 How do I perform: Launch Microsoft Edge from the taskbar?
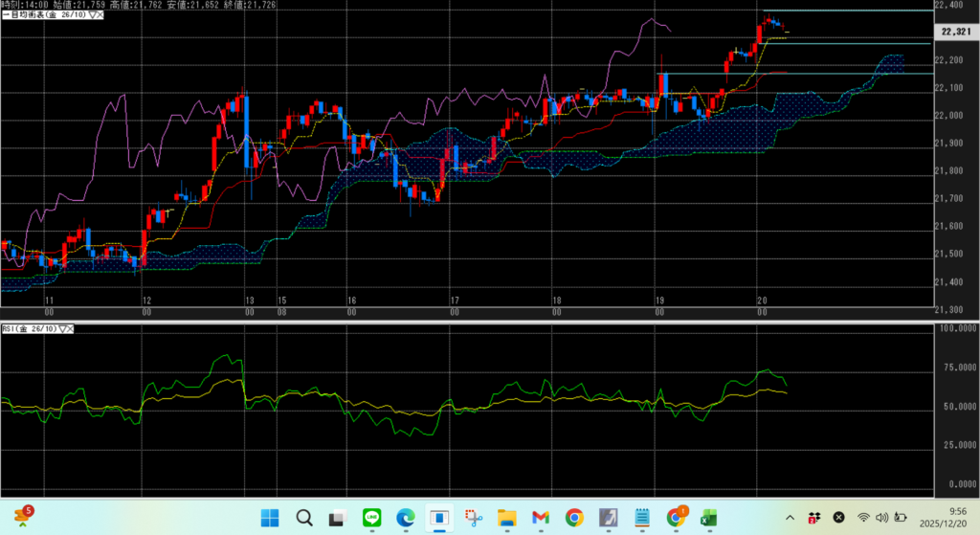tap(404, 518)
